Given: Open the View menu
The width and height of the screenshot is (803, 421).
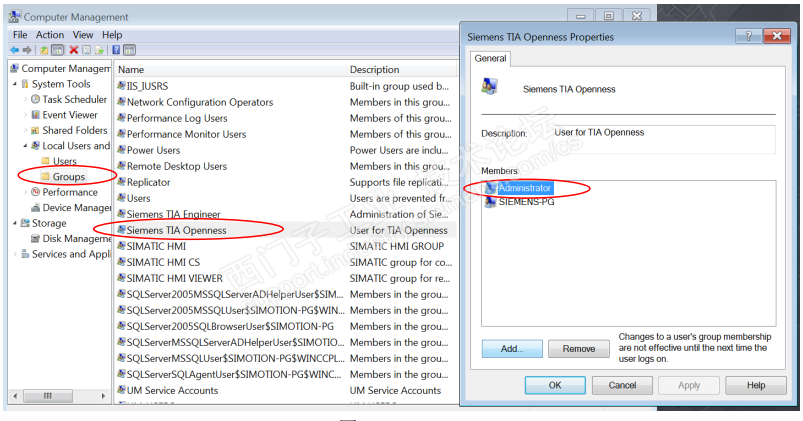Looking at the screenshot, I should tap(82, 35).
